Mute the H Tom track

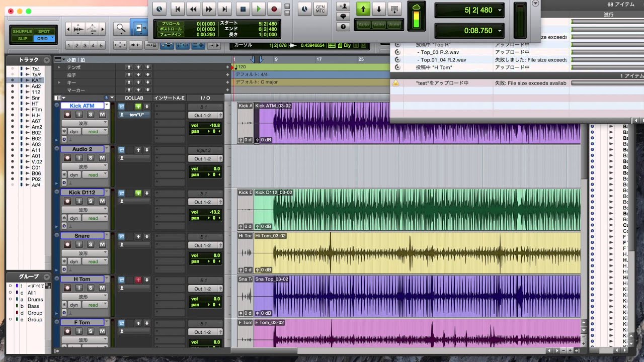pos(102,288)
